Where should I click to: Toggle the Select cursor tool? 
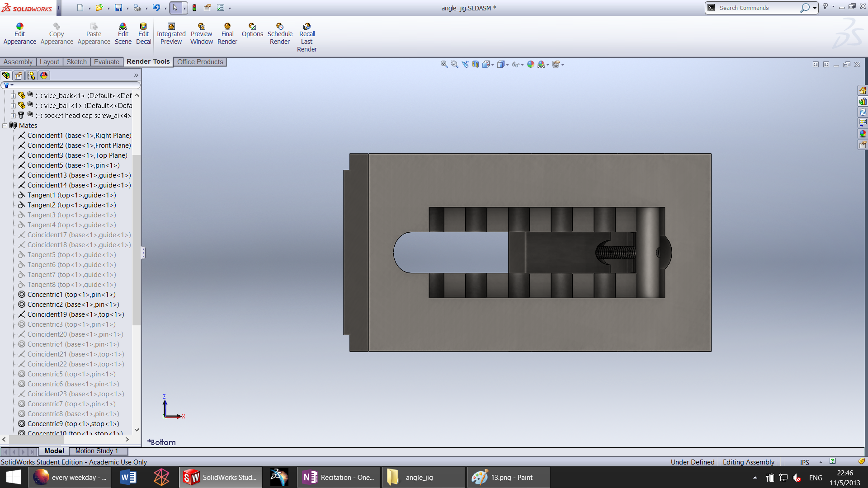coord(175,8)
